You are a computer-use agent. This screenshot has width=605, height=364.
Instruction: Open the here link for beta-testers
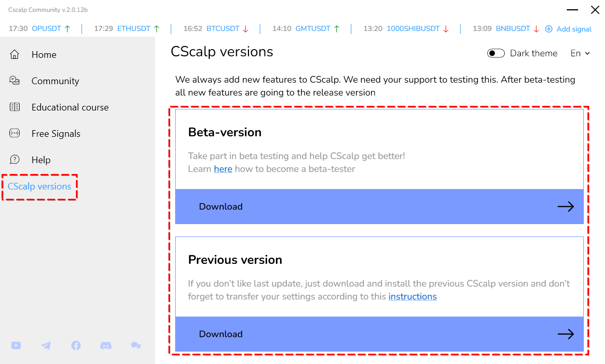[223, 169]
